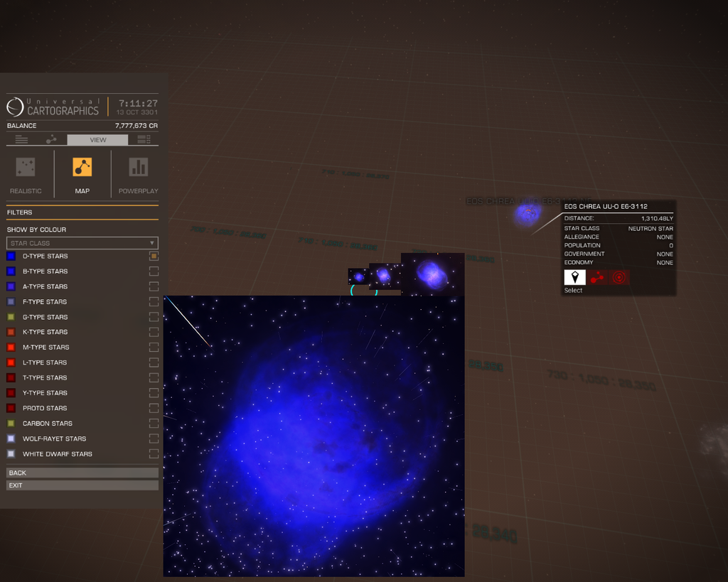Toggle the K-Type Stars checkbox
This screenshot has width=728, height=582.
coord(154,332)
